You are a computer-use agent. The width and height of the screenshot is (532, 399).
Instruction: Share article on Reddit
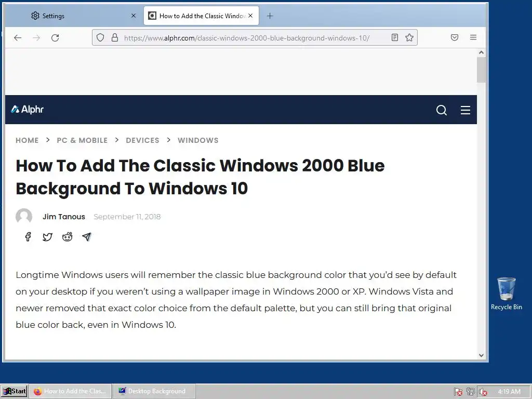pos(67,236)
